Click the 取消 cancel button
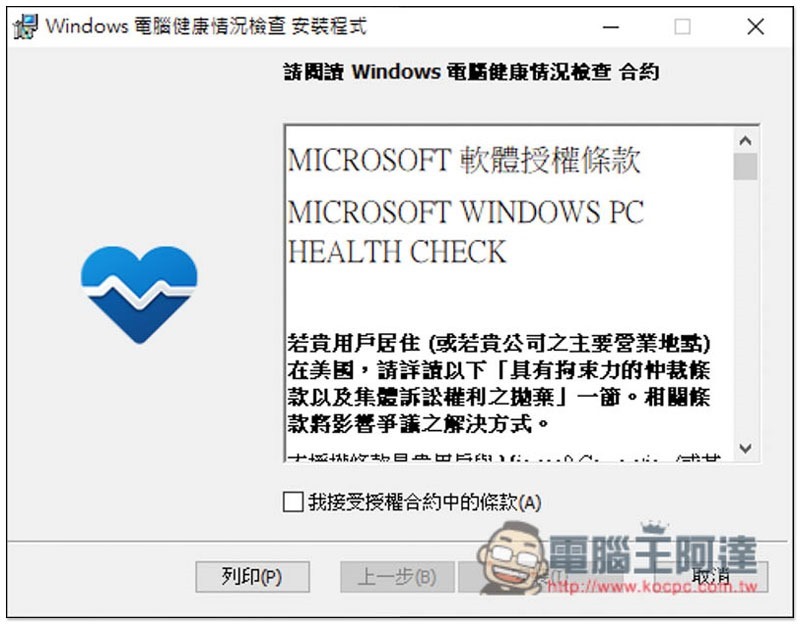 pos(711,577)
